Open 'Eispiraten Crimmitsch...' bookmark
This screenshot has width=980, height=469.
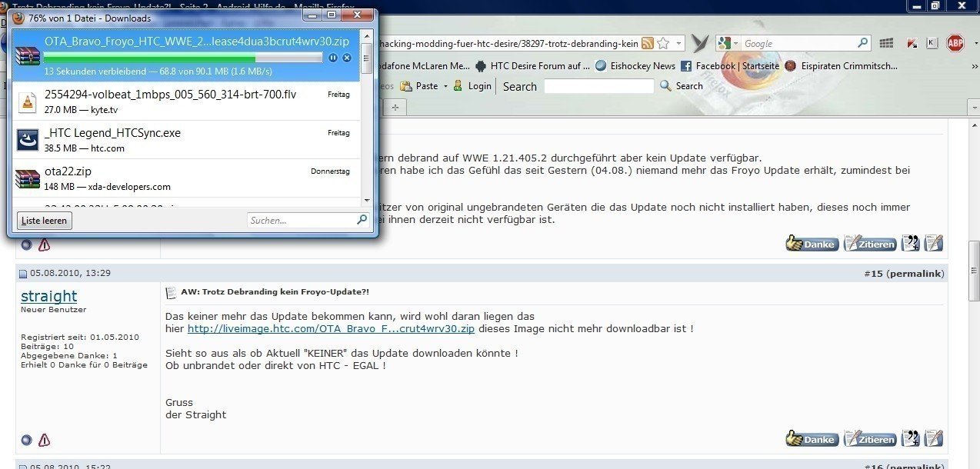(841, 66)
